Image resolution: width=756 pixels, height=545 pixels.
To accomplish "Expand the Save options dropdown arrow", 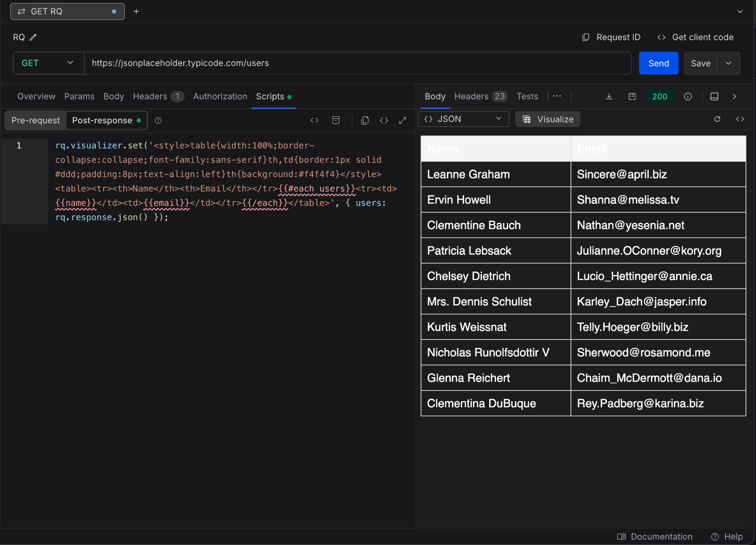I will tap(728, 63).
